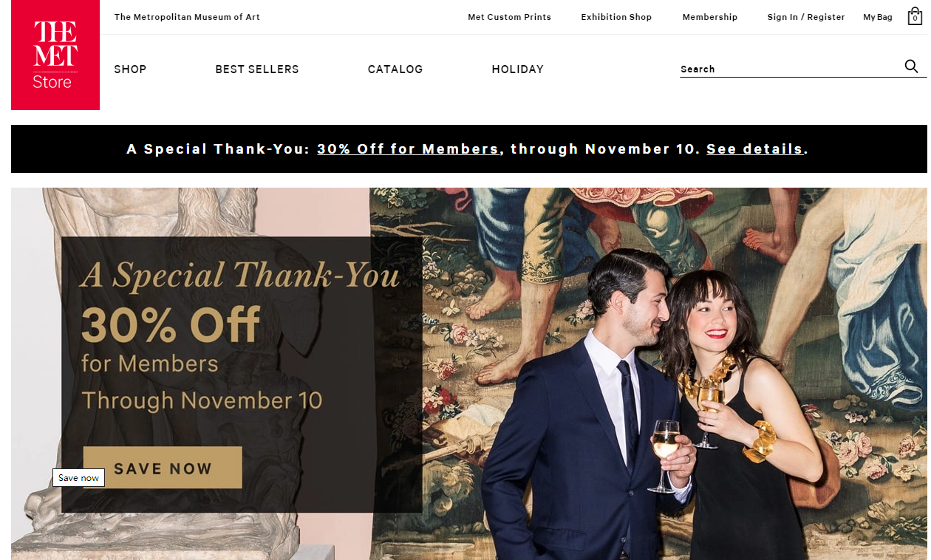931x560 pixels.
Task: Click The Metropolitan Museum of Art link
Action: pyautogui.click(x=187, y=17)
